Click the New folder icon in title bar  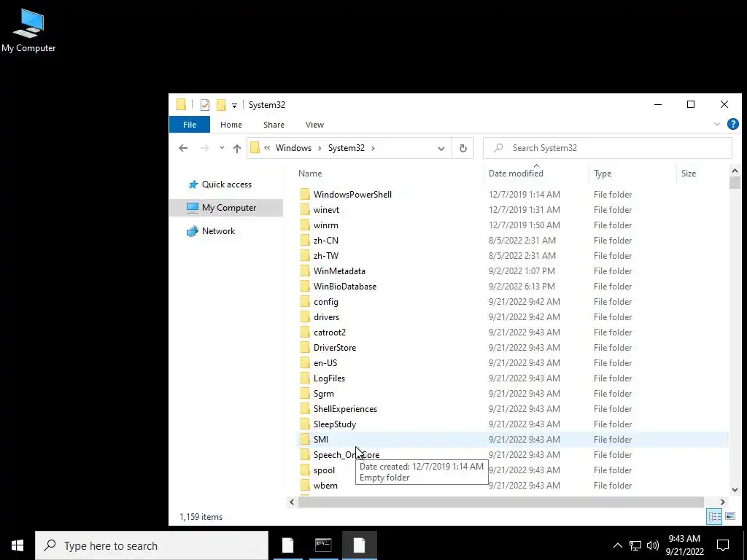click(x=221, y=105)
